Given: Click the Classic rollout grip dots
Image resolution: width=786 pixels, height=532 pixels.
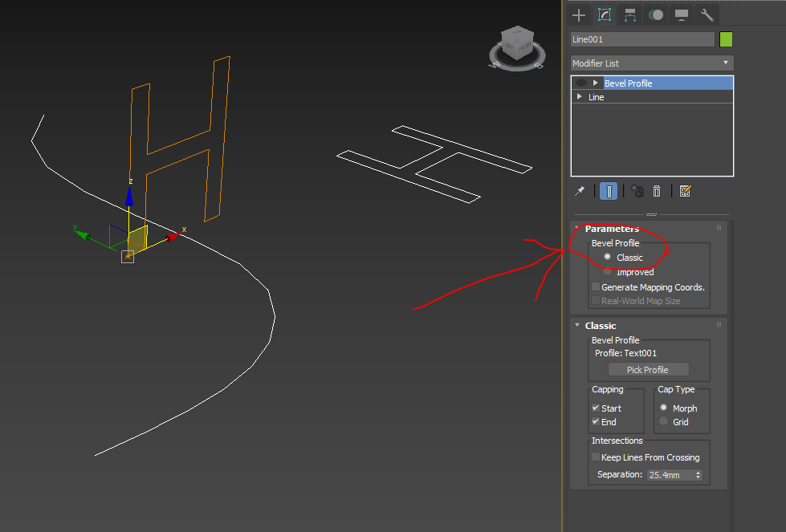Looking at the screenshot, I should point(719,325).
